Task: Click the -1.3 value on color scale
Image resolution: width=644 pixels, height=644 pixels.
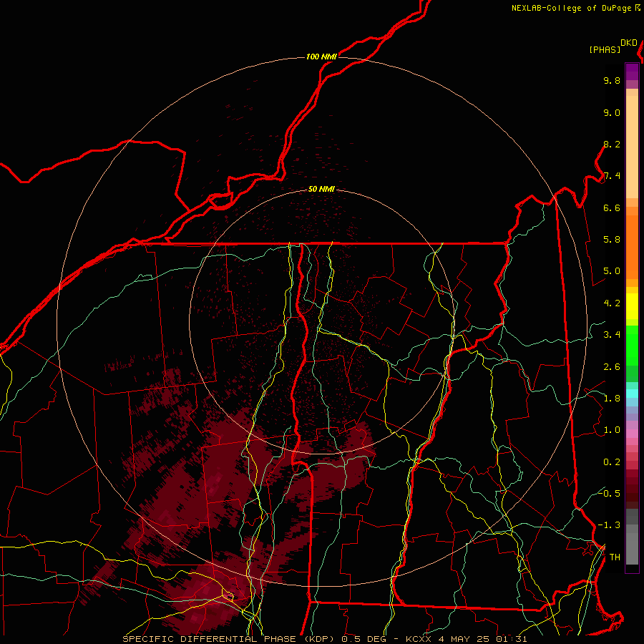Action: [609, 525]
